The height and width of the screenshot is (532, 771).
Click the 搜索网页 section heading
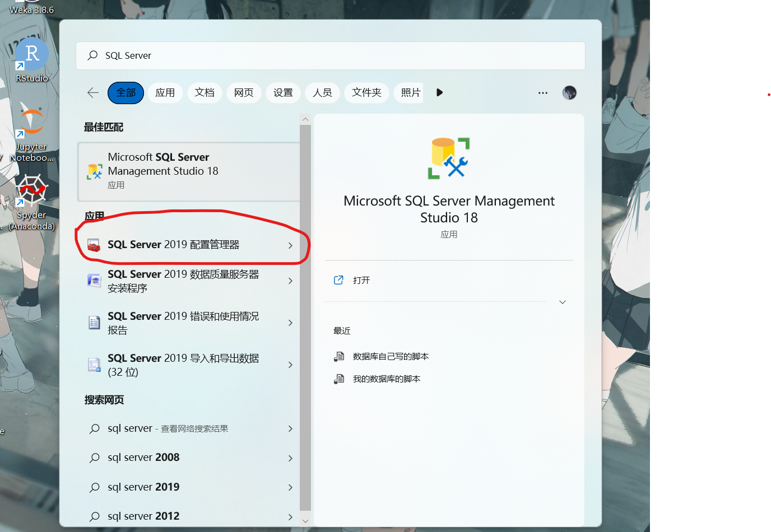[x=104, y=400]
